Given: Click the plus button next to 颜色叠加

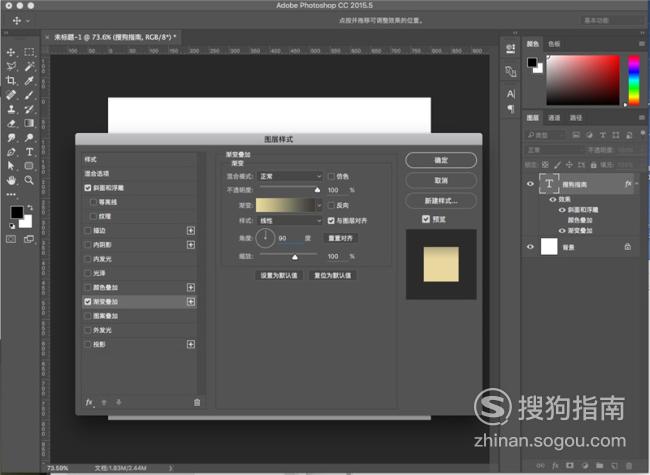Looking at the screenshot, I should pyautogui.click(x=191, y=288).
